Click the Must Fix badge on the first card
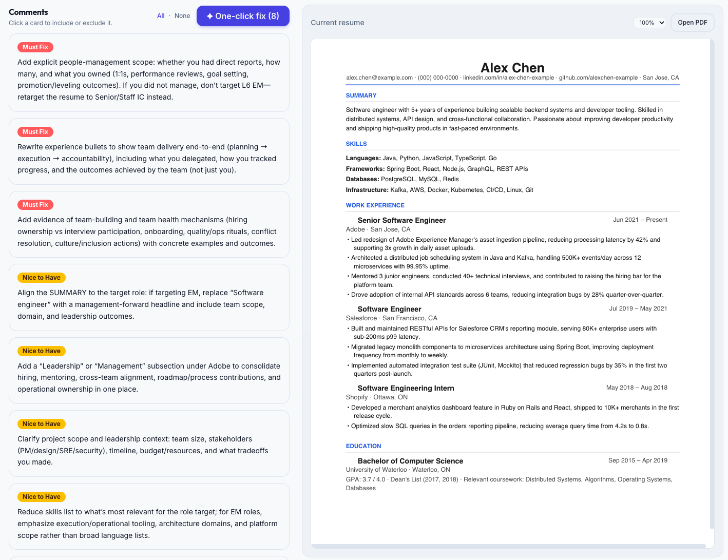Image resolution: width=728 pixels, height=560 pixels. (x=35, y=47)
